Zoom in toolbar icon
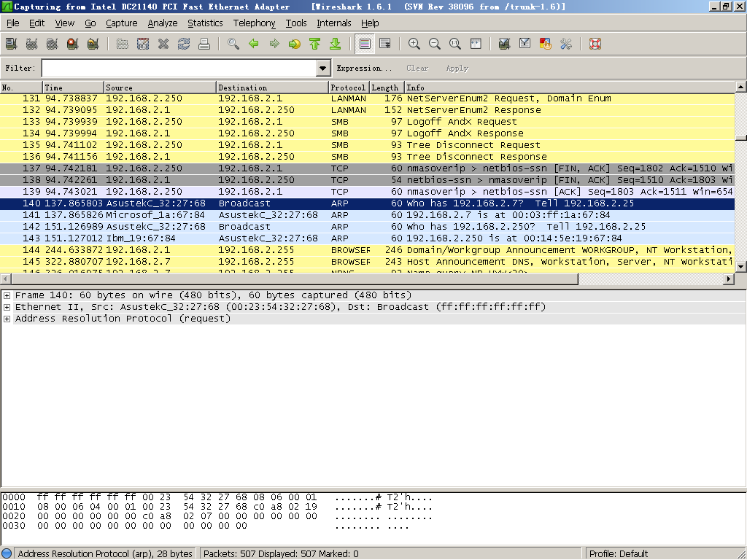The height and width of the screenshot is (560, 747). click(414, 44)
